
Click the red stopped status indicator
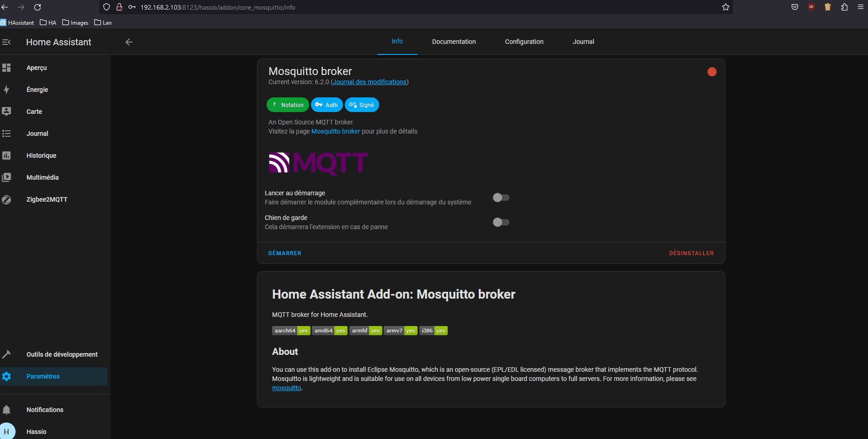712,72
